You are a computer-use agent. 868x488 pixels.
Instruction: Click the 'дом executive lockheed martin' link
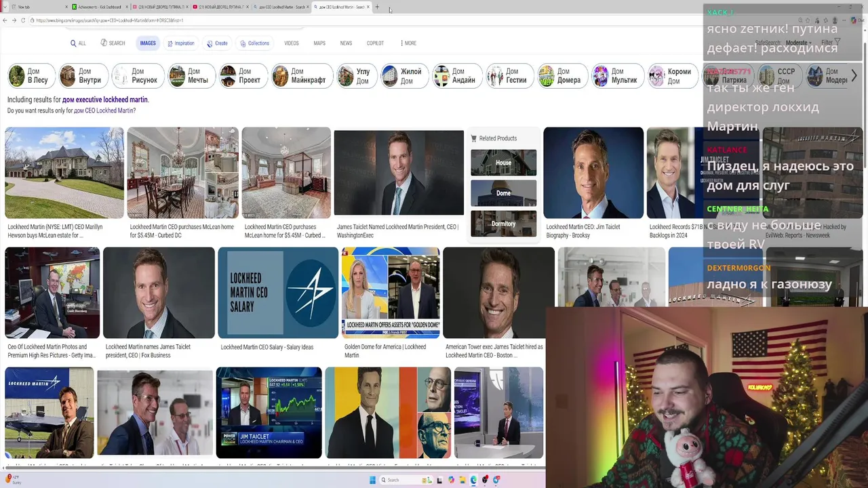[105, 100]
